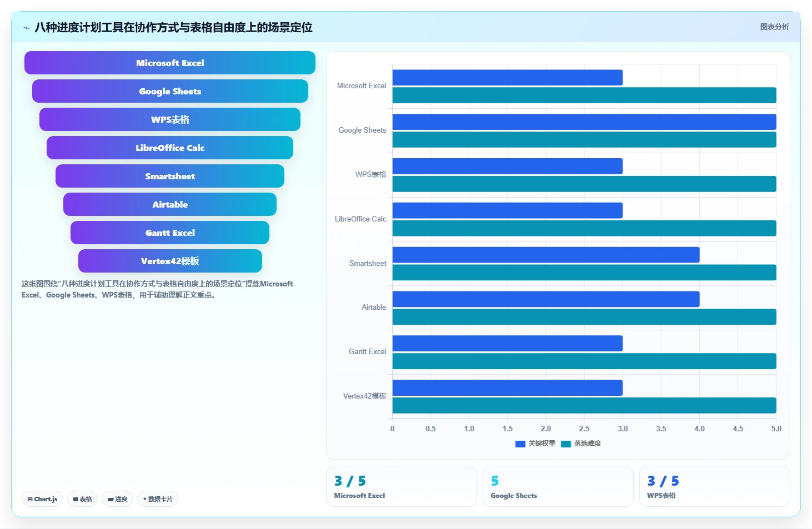Click the LibreOffice Calc blue 关键权重 bar
The image size is (812, 529).
pyautogui.click(x=508, y=210)
